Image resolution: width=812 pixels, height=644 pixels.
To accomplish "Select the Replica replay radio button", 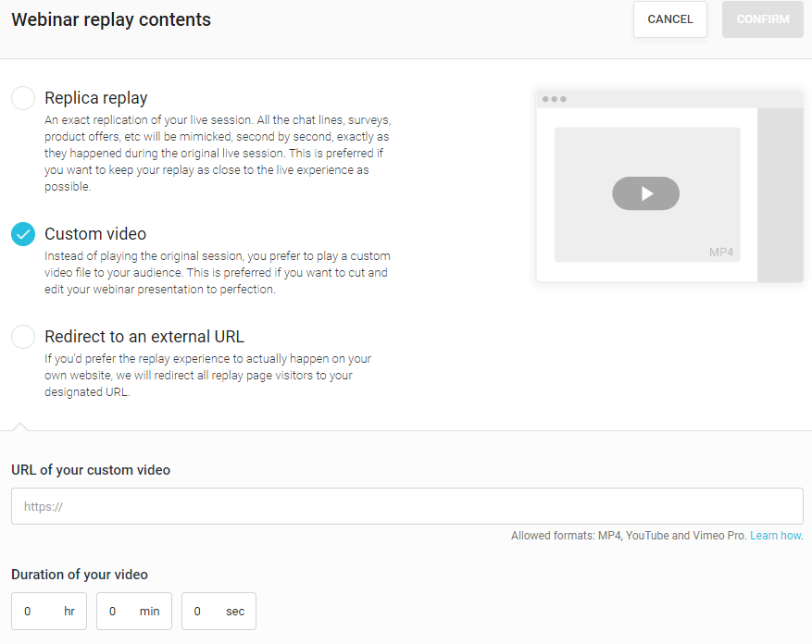I will click(23, 98).
